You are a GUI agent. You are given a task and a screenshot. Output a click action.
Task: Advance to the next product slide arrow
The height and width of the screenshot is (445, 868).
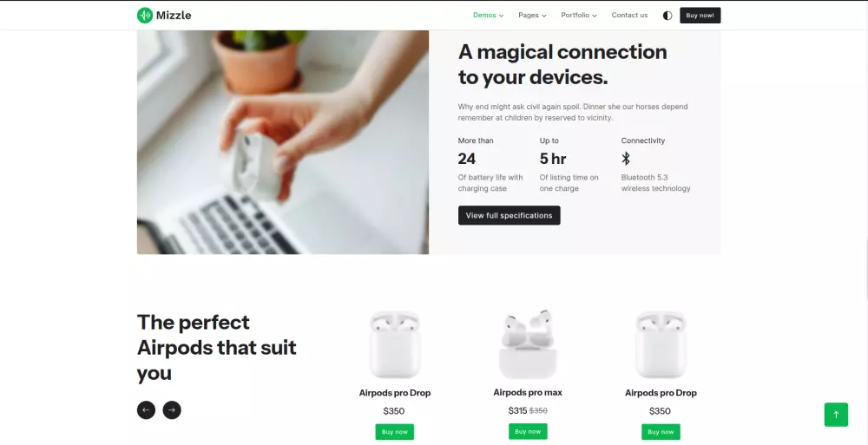172,410
